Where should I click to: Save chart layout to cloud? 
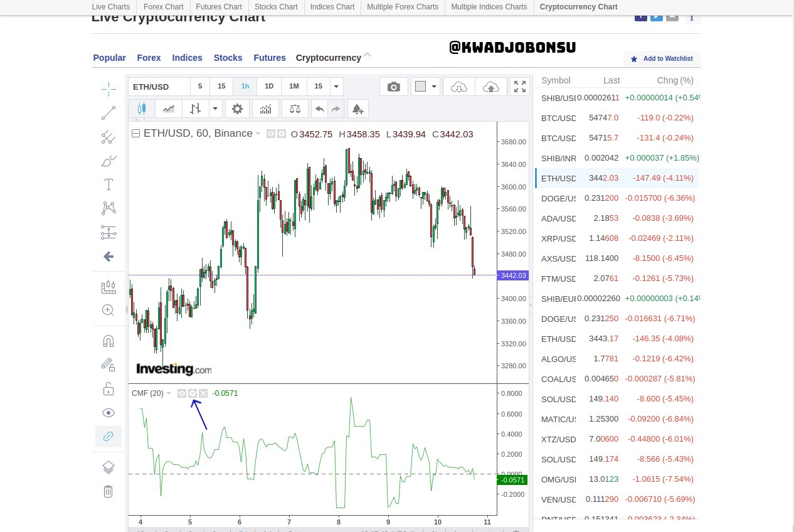491,87
